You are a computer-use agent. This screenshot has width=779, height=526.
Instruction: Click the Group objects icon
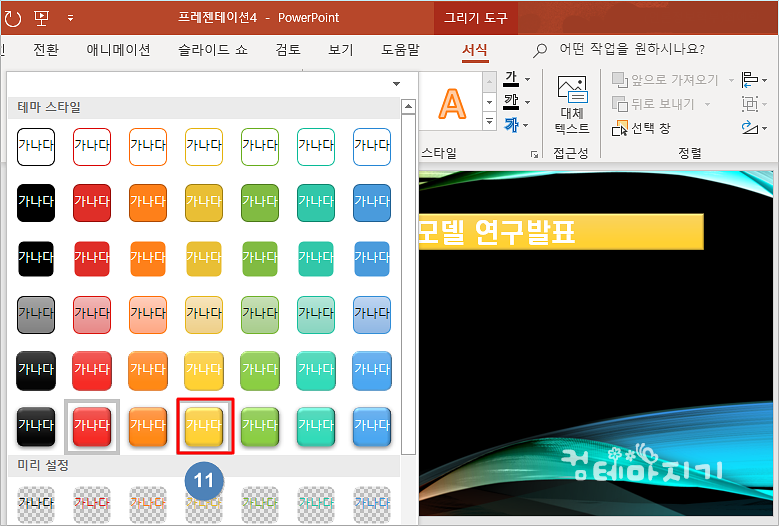pos(750,104)
